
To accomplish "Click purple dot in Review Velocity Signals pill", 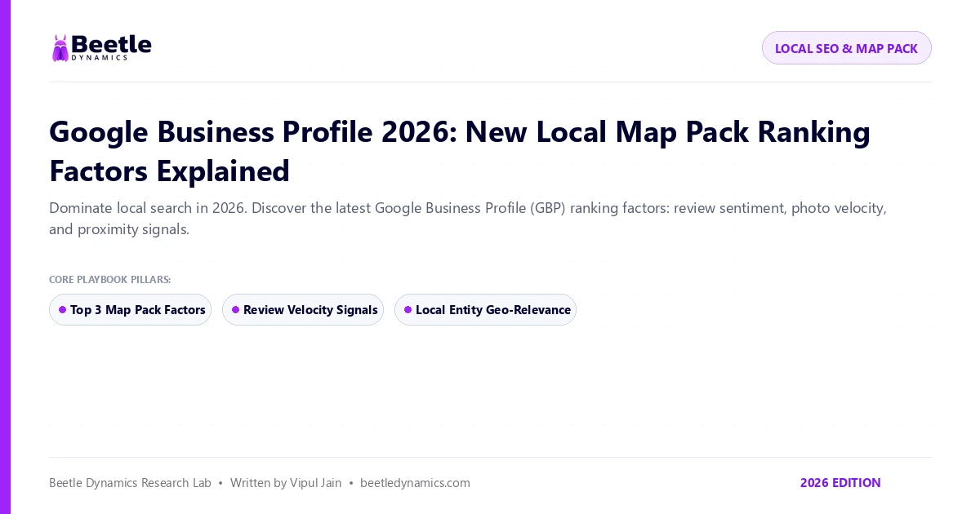I will point(235,310).
